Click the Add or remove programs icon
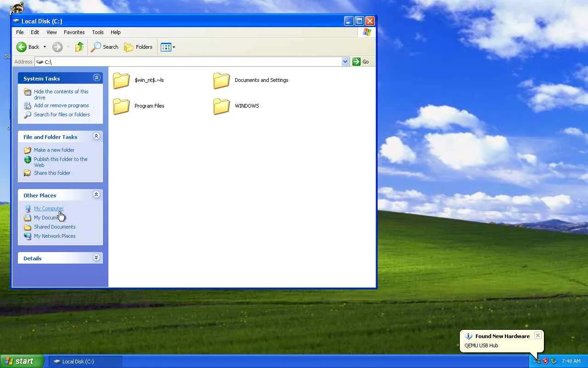The width and height of the screenshot is (588, 368). [x=28, y=106]
